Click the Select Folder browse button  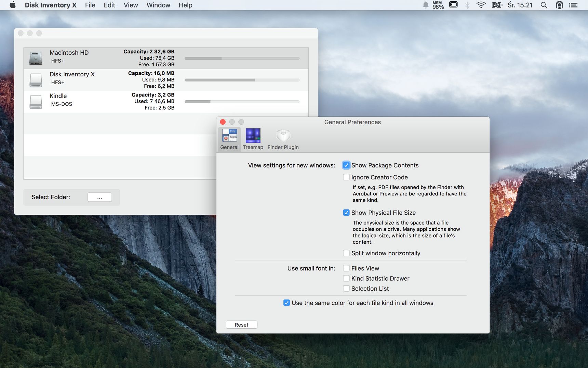pyautogui.click(x=99, y=197)
